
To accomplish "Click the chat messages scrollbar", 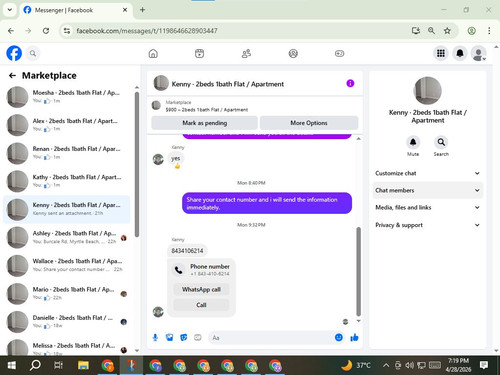I will [359, 271].
